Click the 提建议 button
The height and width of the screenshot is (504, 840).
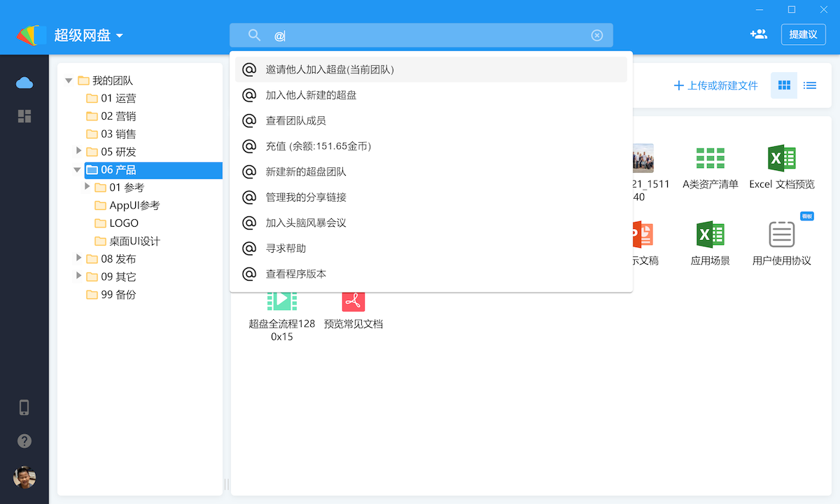803,34
